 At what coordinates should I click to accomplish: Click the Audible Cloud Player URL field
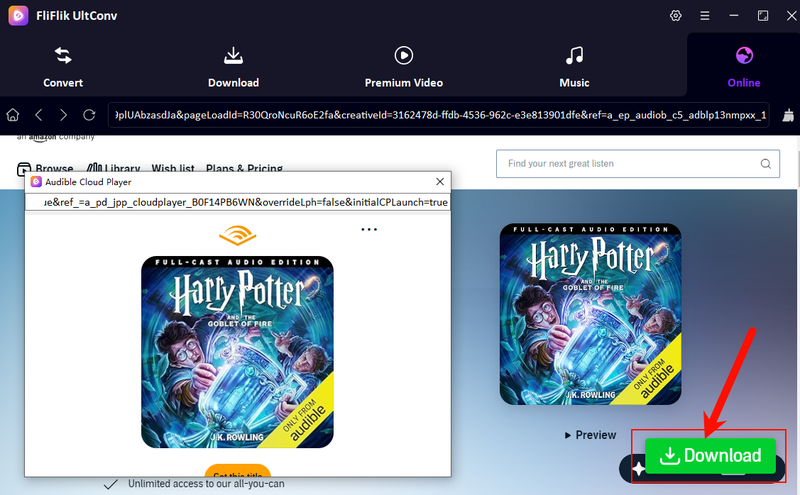point(238,202)
